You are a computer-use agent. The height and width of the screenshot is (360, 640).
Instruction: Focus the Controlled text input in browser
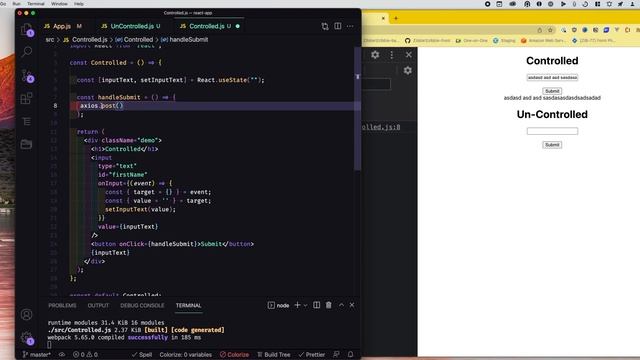pyautogui.click(x=552, y=78)
